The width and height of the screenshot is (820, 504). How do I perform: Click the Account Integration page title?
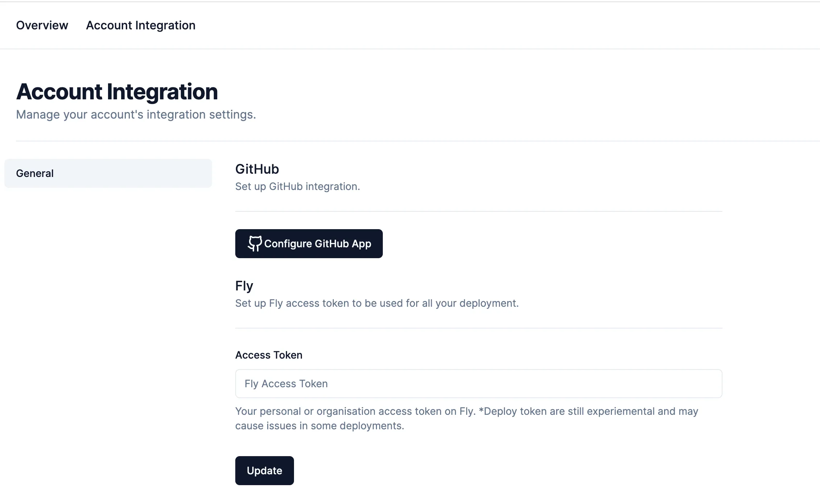116,91
